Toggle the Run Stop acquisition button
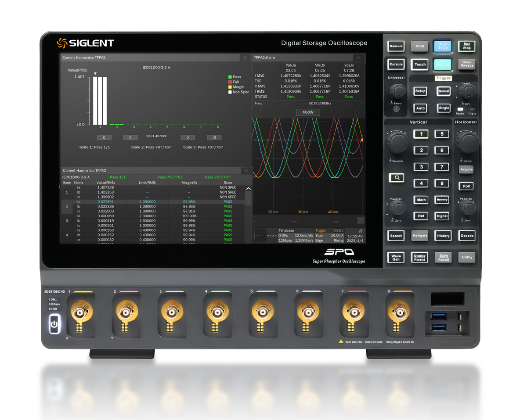527x420 pixels. point(466,46)
